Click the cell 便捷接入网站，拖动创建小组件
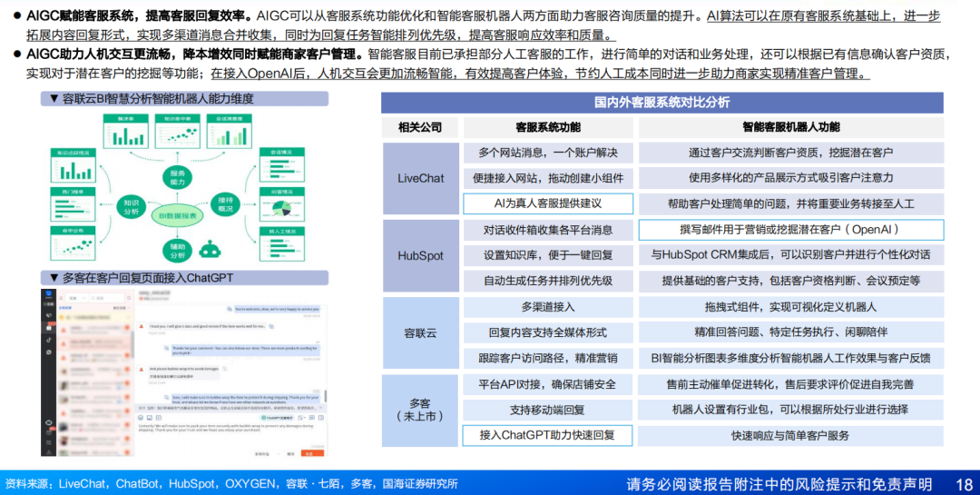980x495 pixels. 547,178
